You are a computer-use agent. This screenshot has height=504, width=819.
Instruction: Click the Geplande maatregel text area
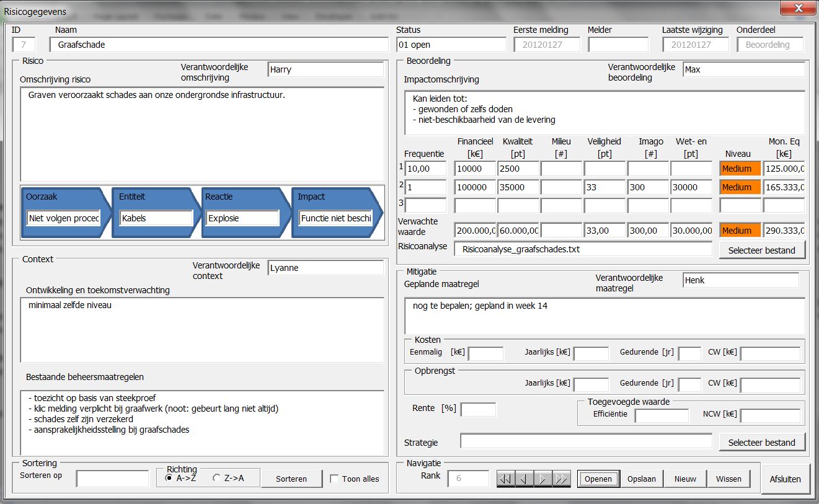[604, 316]
